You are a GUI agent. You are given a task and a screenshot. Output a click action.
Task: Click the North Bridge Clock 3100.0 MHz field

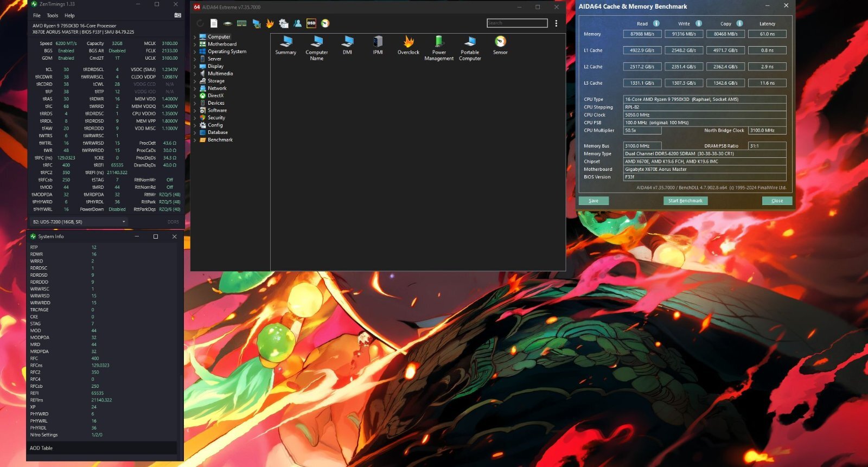coord(767,131)
